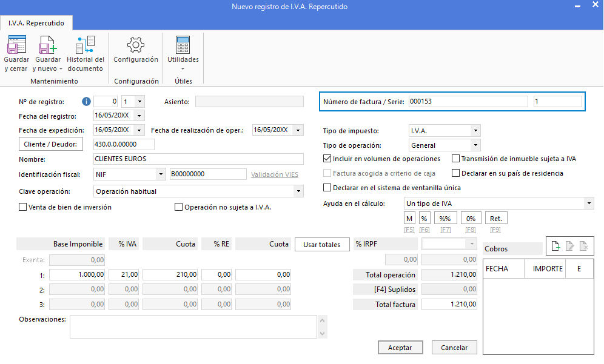The image size is (604, 364).
Task: Click fiscal ID field B00000000
Action: [208, 174]
